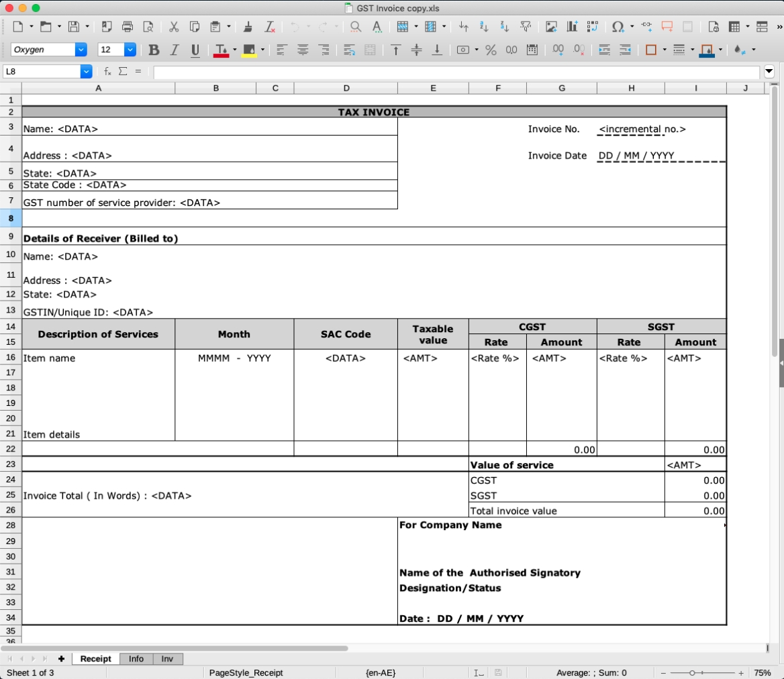Activate Clone Formatting paintbrush
784x679 pixels.
pyautogui.click(x=248, y=26)
